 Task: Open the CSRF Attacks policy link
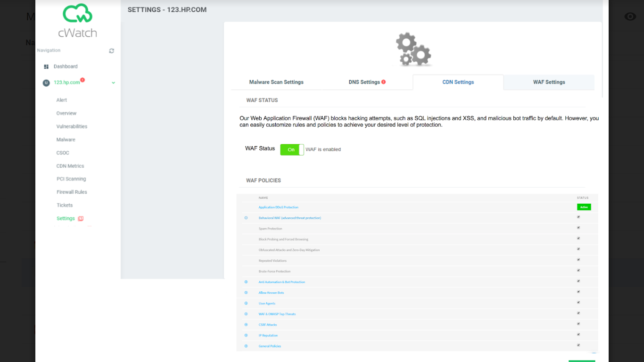click(x=268, y=325)
